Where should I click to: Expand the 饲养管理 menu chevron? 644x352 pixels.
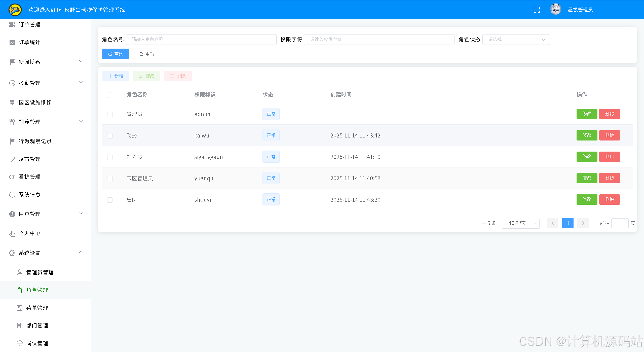(x=81, y=121)
